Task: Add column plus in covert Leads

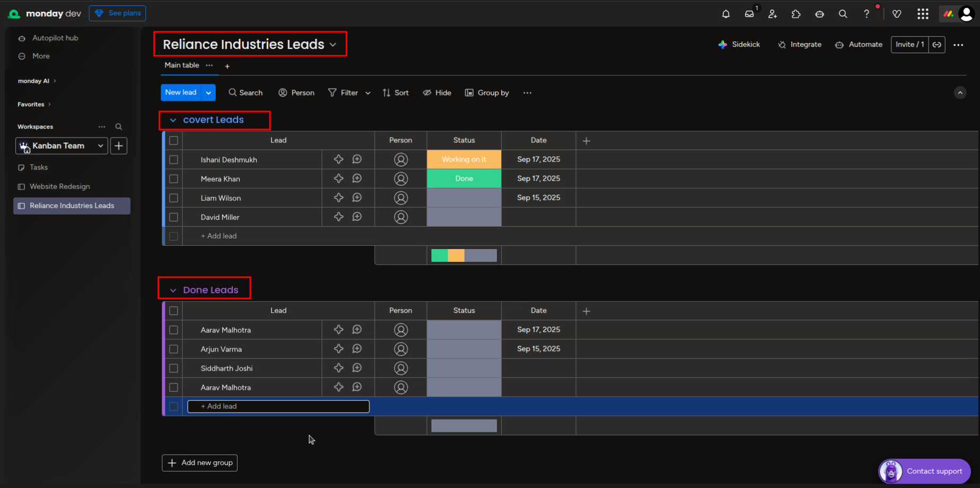Action: coord(586,141)
